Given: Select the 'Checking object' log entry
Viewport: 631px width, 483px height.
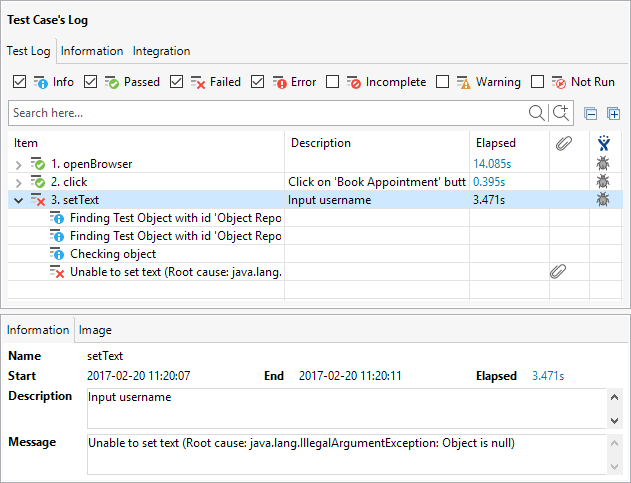Looking at the screenshot, I should 112,254.
